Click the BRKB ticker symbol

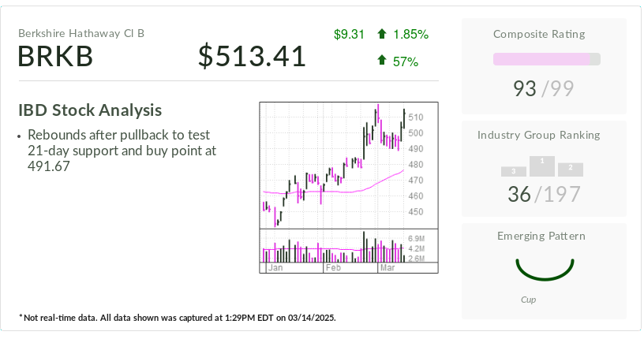point(55,56)
